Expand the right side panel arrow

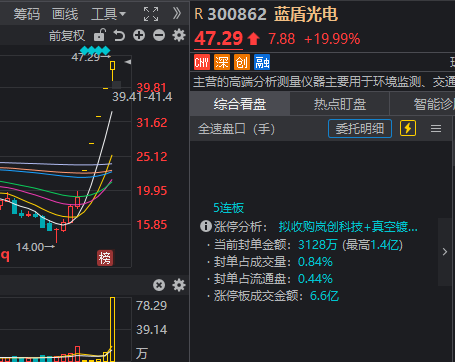445,252
